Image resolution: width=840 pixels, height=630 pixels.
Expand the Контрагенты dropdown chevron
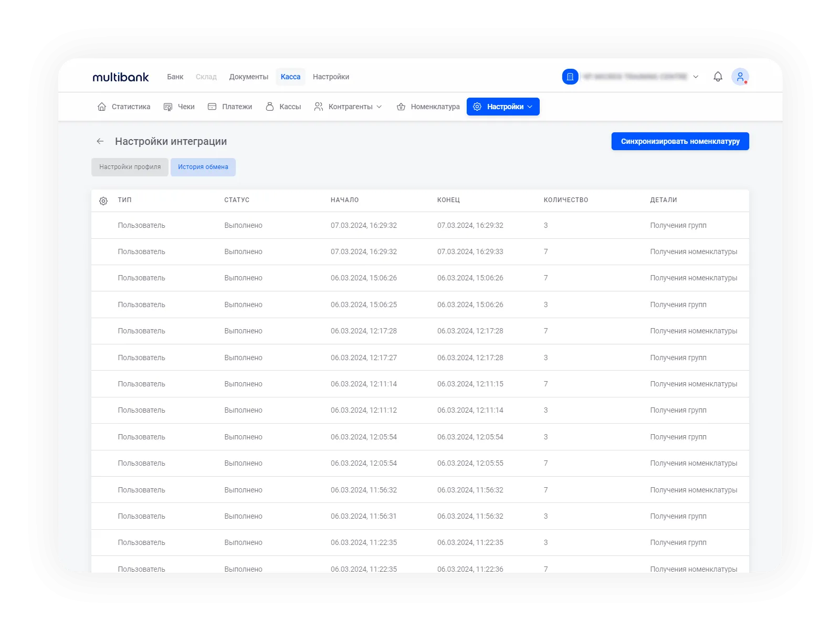click(379, 107)
